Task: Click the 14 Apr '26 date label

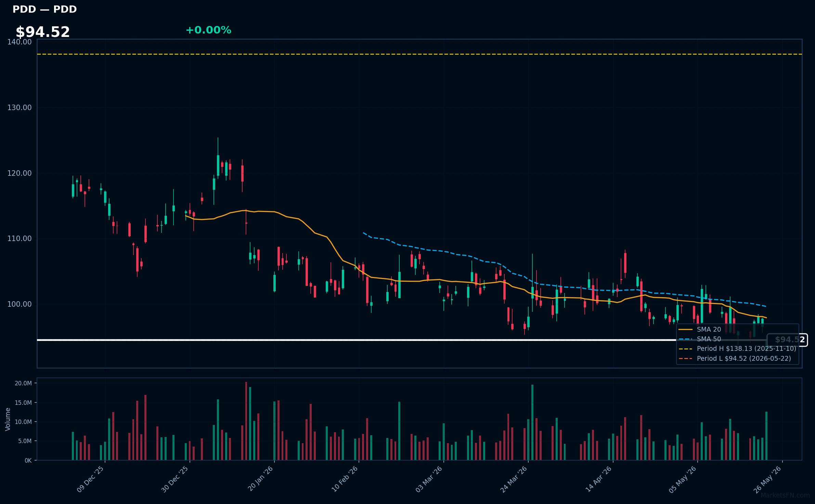Action: tap(599, 479)
